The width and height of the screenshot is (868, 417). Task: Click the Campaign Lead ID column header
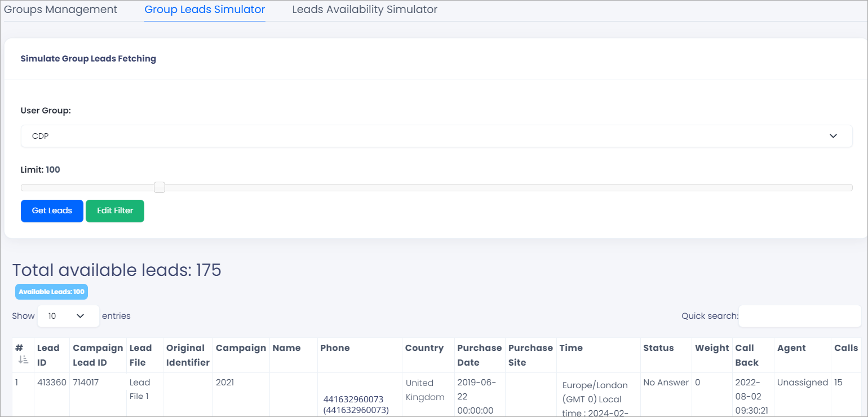point(98,355)
